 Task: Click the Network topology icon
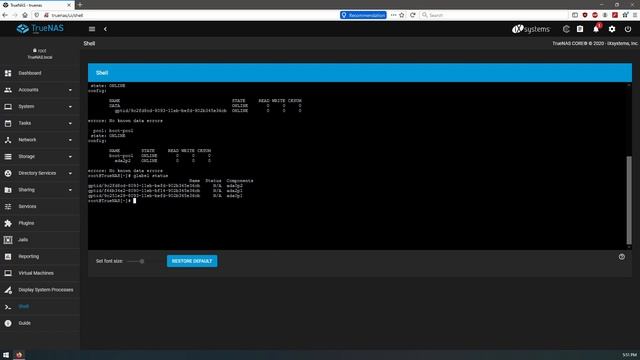pos(8,140)
